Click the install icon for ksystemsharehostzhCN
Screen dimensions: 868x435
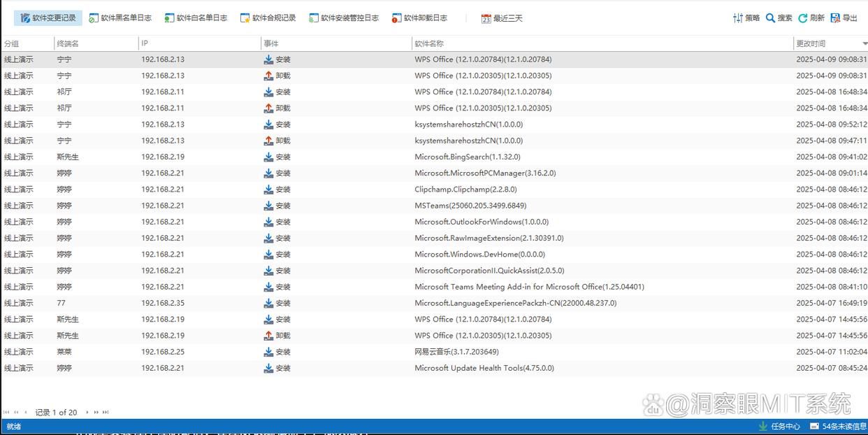pos(268,124)
